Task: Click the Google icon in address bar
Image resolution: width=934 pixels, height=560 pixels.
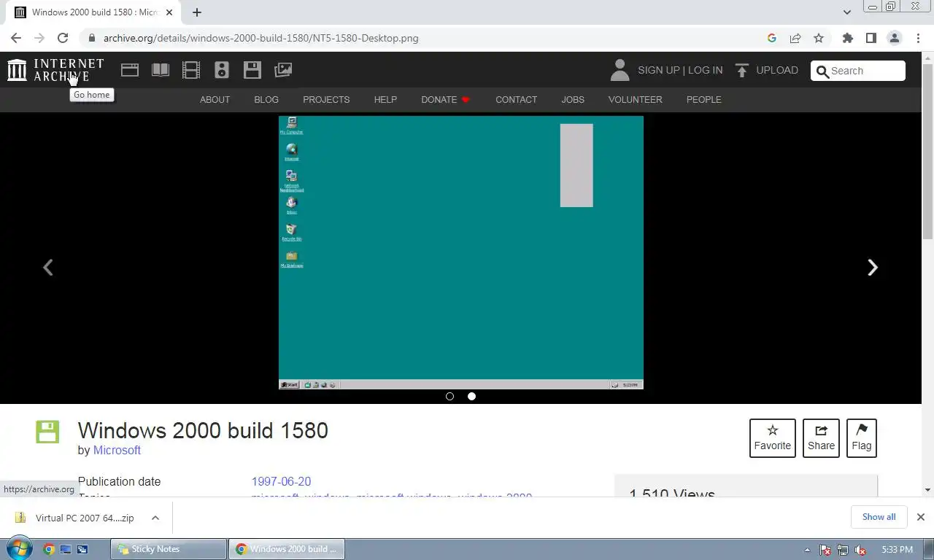Action: click(772, 38)
